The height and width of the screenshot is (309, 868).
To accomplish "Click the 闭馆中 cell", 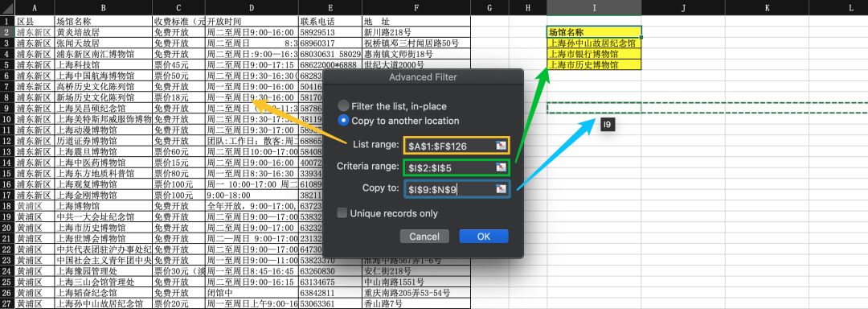I will tap(252, 292).
